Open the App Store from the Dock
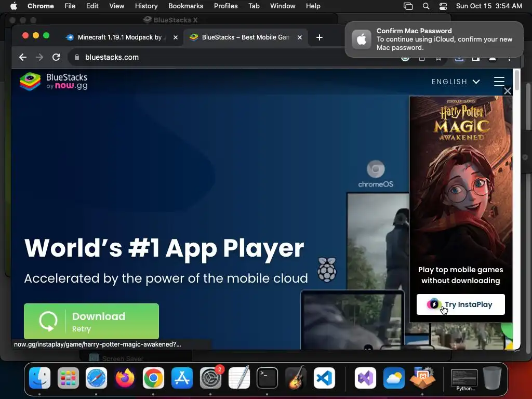532x399 pixels. [x=182, y=378]
